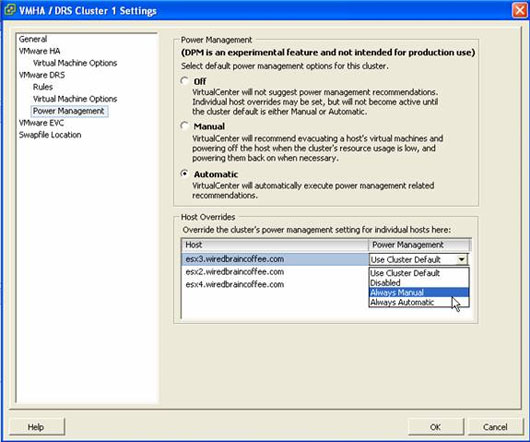Screen dimensions: 530x442
Task: Open Swapfile Location settings
Action: point(50,135)
